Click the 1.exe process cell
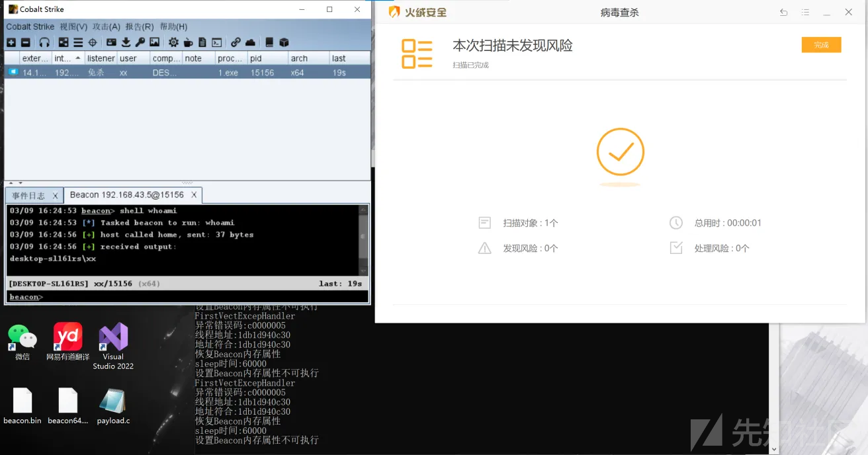The width and height of the screenshot is (868, 455). [x=228, y=73]
